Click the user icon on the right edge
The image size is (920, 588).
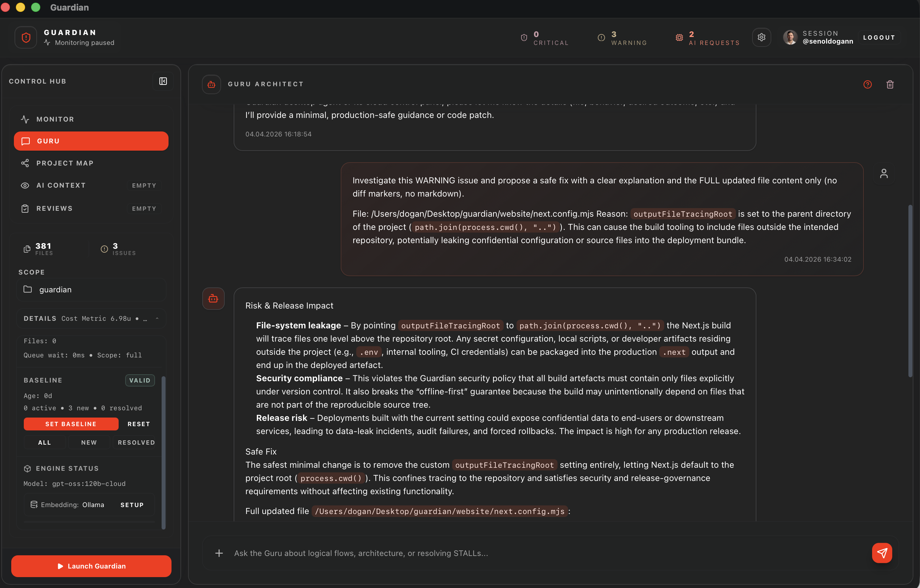[884, 173]
